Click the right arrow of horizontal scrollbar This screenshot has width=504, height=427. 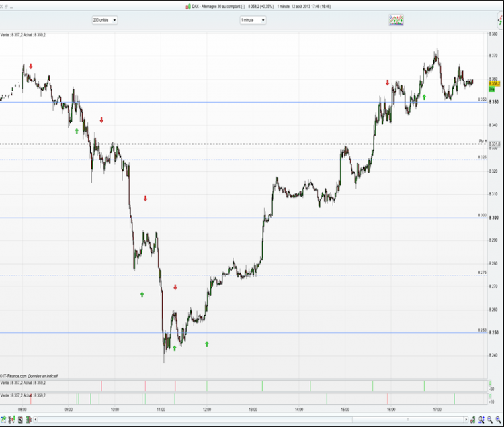[x=466, y=420]
